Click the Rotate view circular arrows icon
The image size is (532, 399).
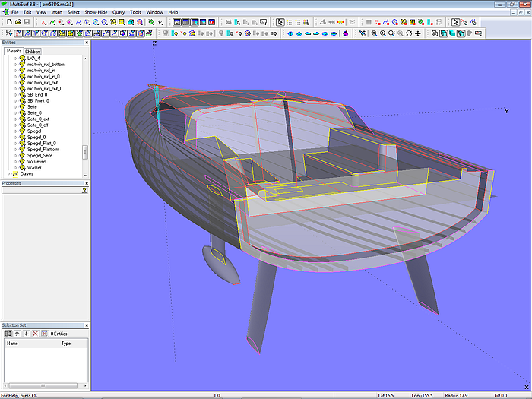click(x=409, y=33)
